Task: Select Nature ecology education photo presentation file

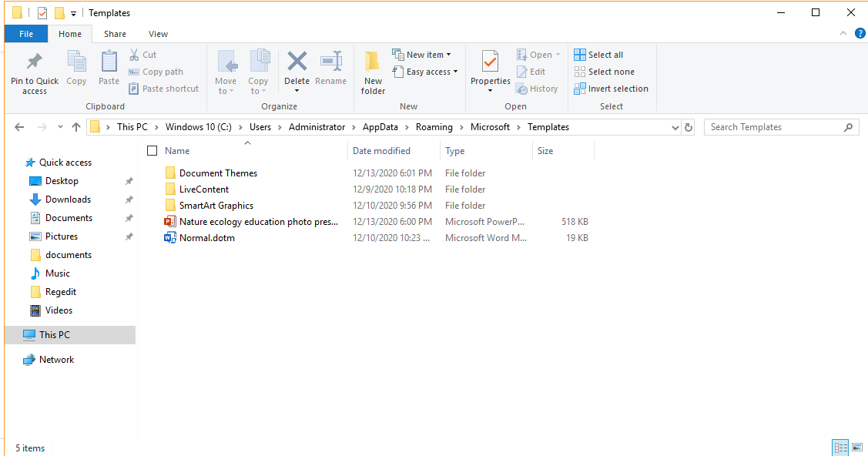Action: [x=259, y=221]
